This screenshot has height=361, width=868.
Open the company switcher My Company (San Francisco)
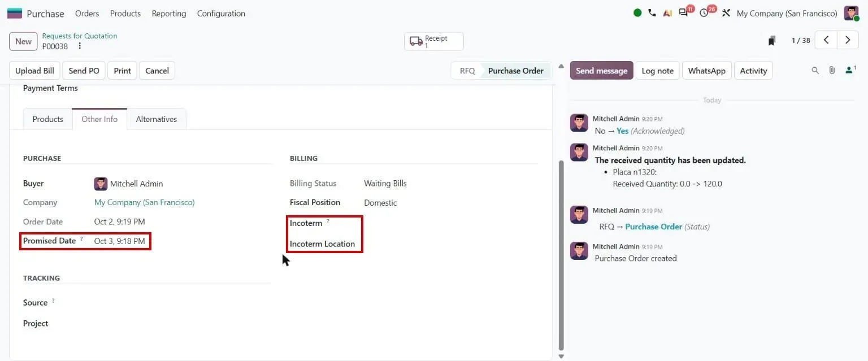point(787,13)
